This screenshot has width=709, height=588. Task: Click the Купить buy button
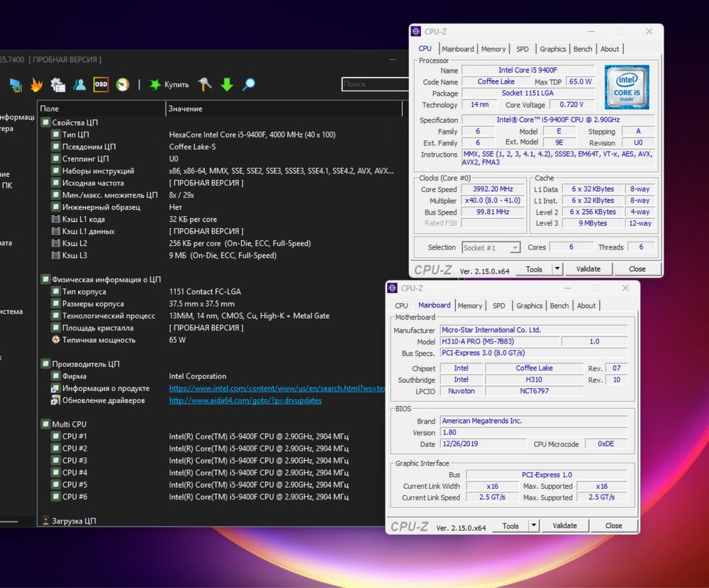[x=169, y=84]
